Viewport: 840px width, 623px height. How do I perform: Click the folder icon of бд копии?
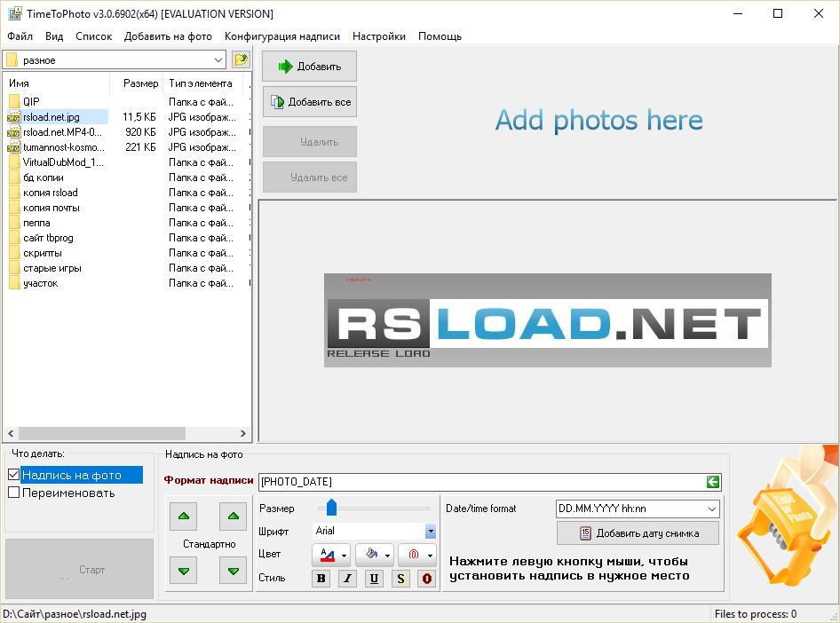(x=14, y=177)
